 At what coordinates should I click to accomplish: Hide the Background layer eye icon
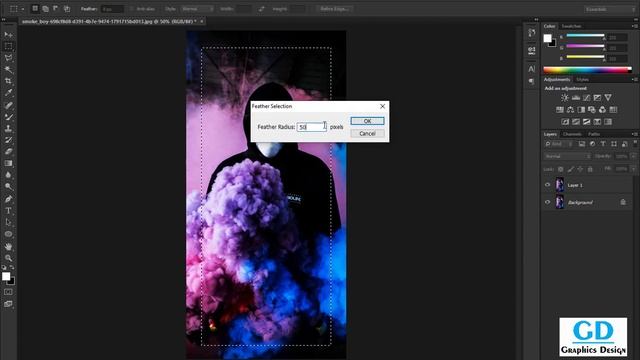click(x=547, y=202)
